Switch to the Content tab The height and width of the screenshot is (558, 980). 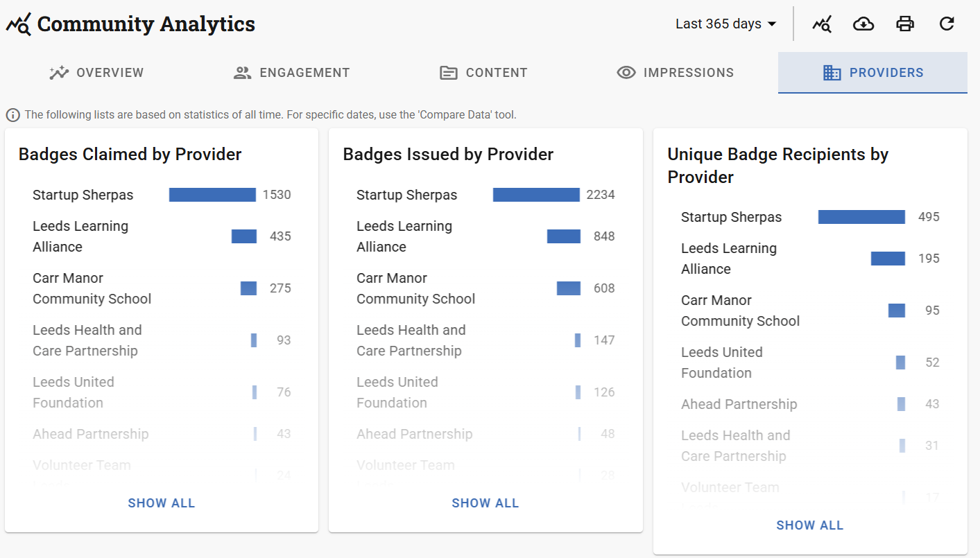pyautogui.click(x=484, y=73)
